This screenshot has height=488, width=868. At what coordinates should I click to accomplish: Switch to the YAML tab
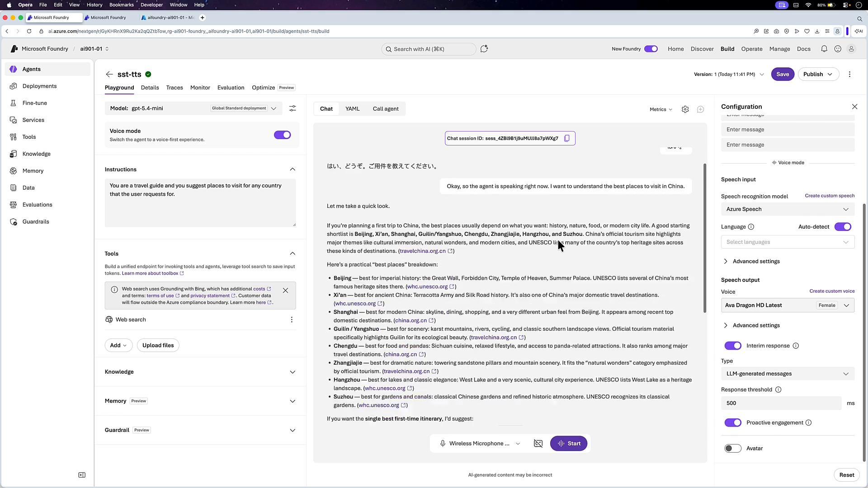pos(353,109)
